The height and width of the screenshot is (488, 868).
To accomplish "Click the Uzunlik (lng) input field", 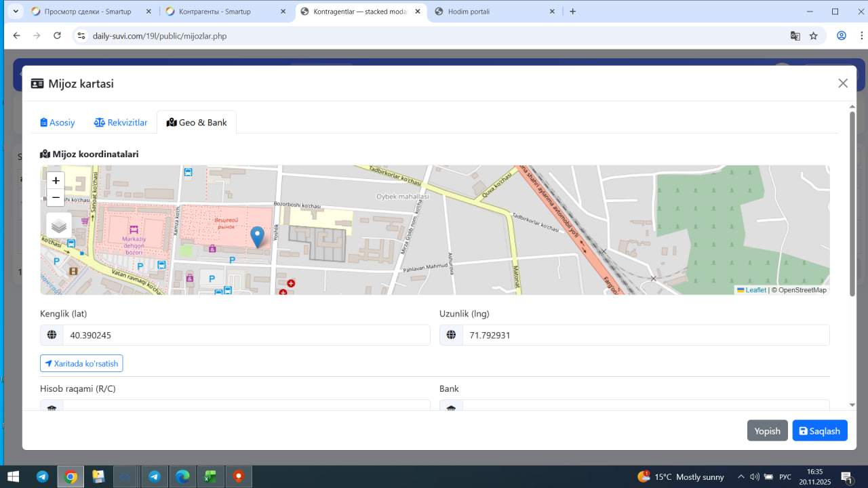I will coord(645,335).
